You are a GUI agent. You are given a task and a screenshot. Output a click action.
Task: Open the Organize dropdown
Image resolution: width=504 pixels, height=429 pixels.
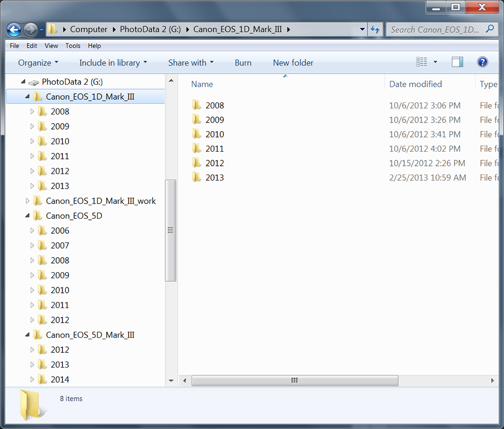(38, 63)
